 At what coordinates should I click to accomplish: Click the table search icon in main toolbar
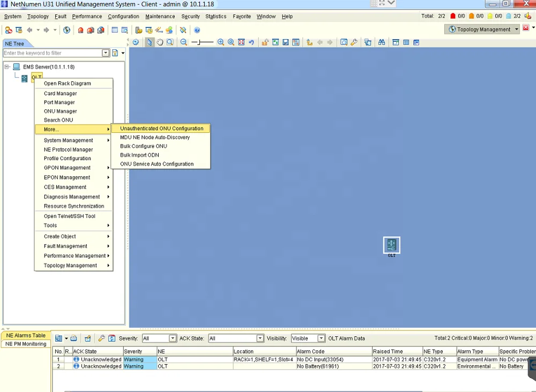pos(125,30)
